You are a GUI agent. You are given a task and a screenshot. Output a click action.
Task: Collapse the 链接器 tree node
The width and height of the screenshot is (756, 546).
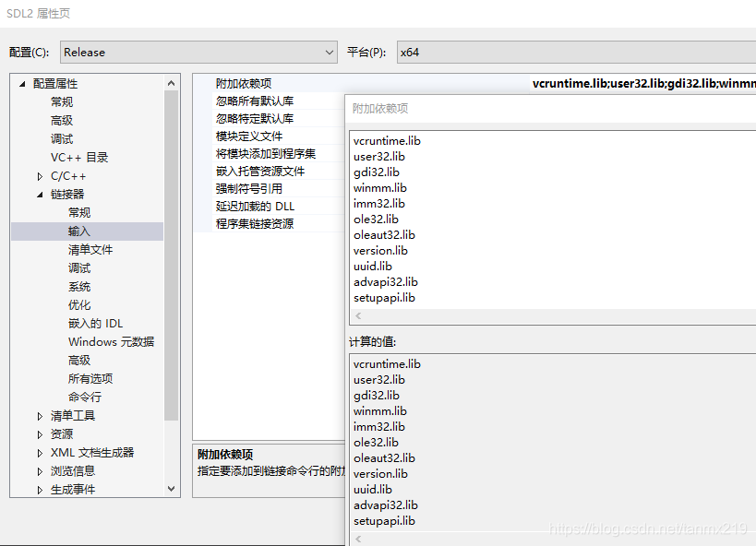tap(40, 195)
